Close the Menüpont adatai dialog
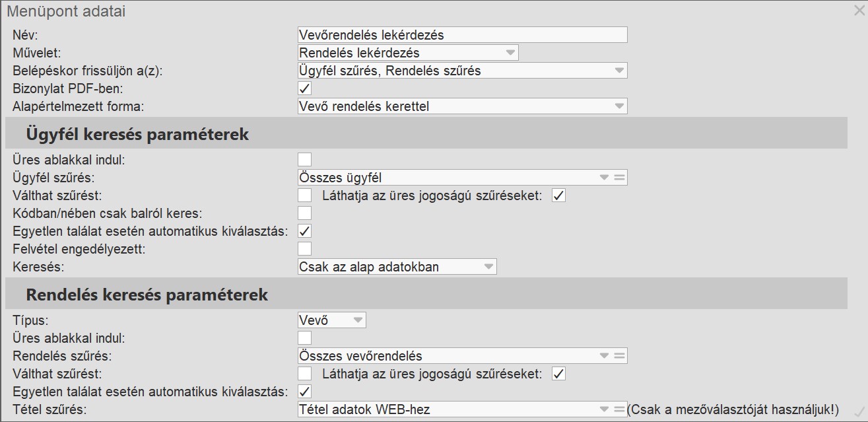 click(x=859, y=10)
